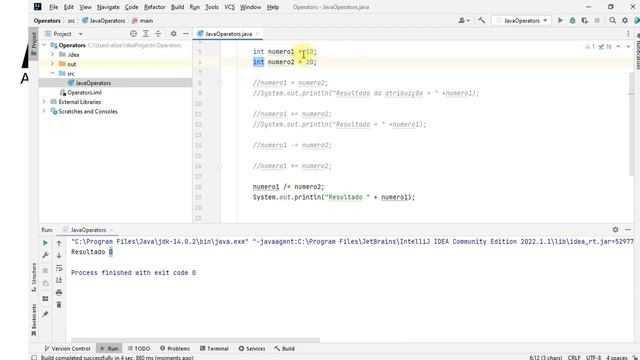The width and height of the screenshot is (640, 360).
Task: Select opened file target icon in Project panel
Action: (x=133, y=34)
